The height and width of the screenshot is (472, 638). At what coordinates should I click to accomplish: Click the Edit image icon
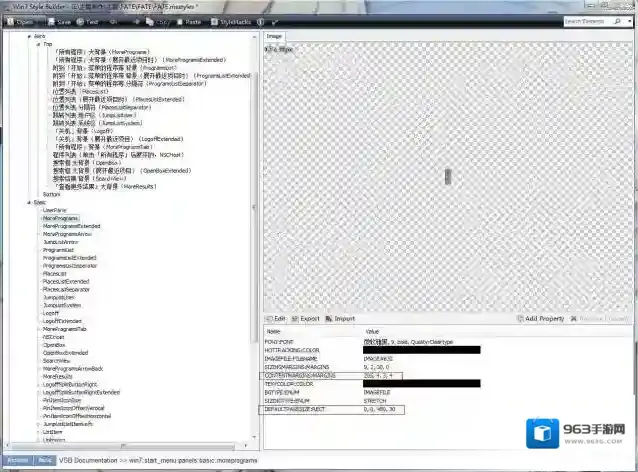click(277, 318)
